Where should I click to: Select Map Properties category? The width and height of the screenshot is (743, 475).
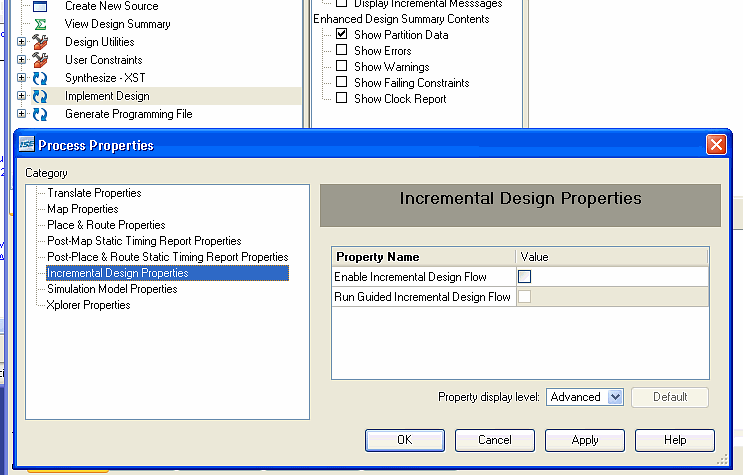tap(82, 209)
